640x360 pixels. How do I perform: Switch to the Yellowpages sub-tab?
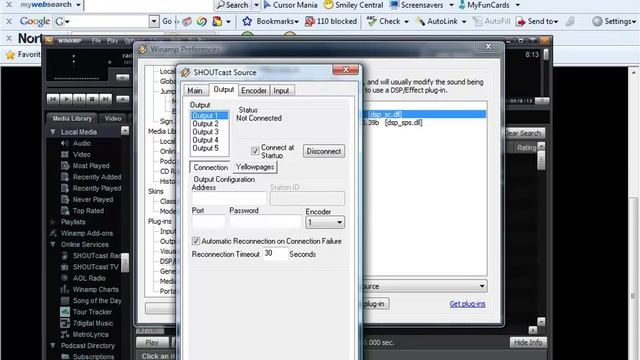click(x=255, y=167)
